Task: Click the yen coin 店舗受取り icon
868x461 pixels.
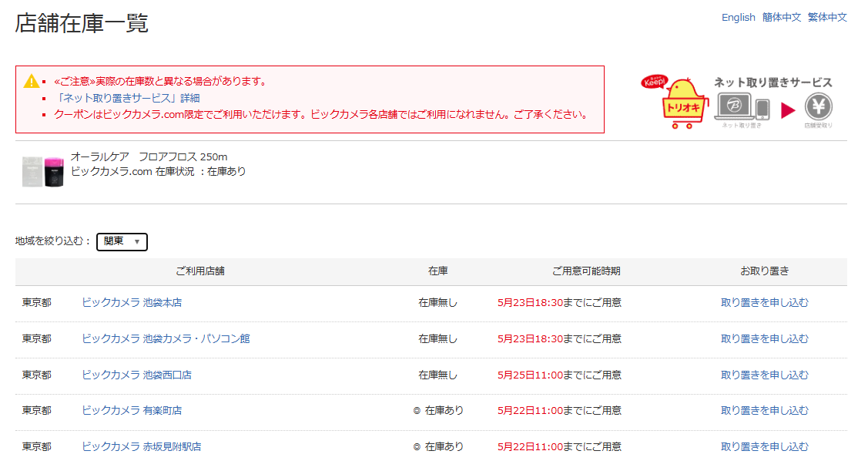Action: pos(818,106)
